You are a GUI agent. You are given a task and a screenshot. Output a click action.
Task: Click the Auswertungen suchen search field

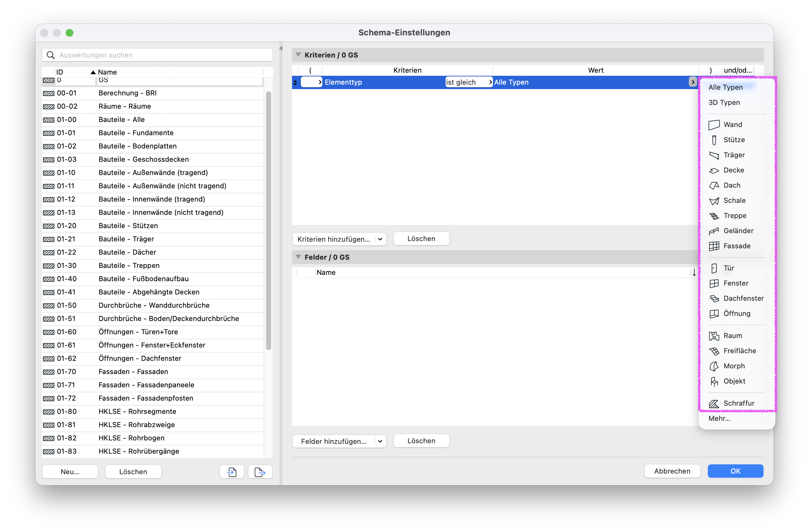pyautogui.click(x=157, y=55)
